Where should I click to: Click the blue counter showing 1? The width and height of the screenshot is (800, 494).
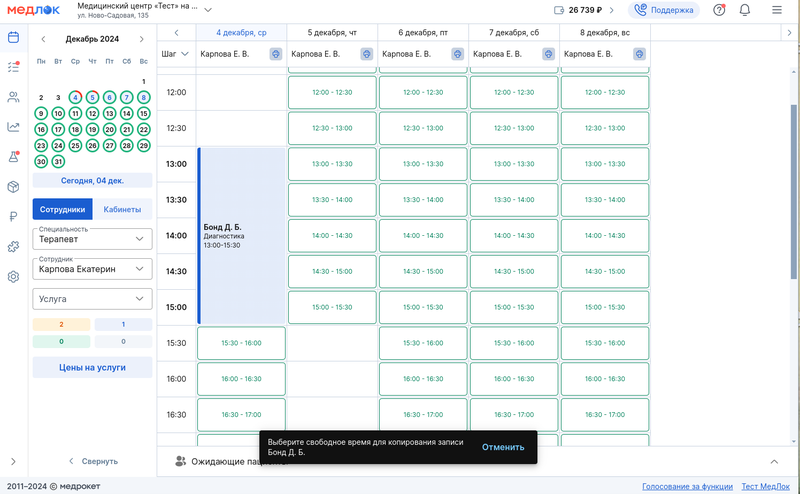[123, 325]
